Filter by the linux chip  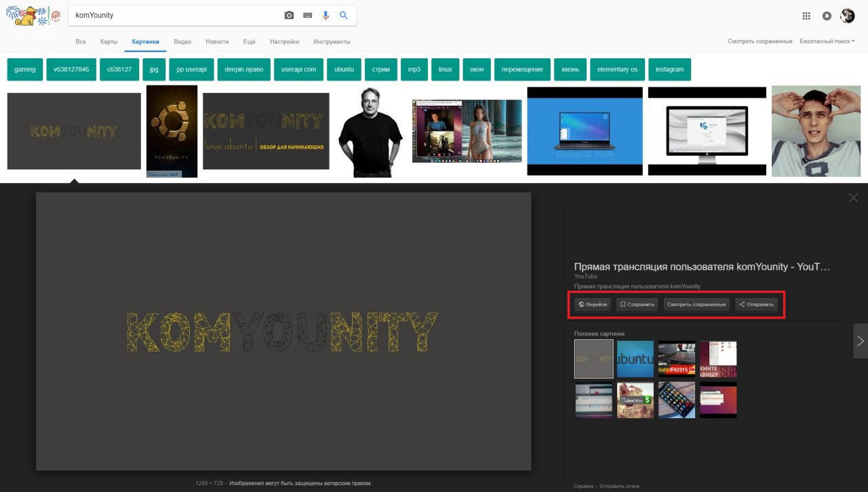446,69
